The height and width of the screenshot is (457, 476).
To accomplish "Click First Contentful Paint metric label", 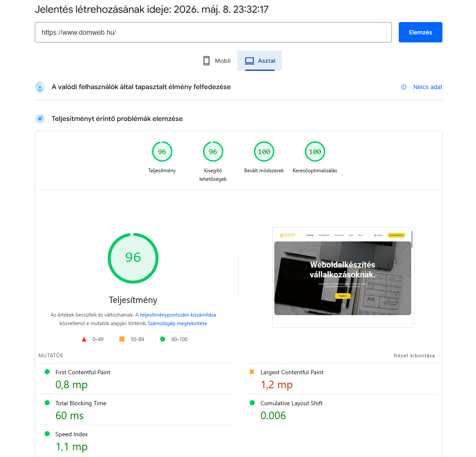I will pos(82,372).
